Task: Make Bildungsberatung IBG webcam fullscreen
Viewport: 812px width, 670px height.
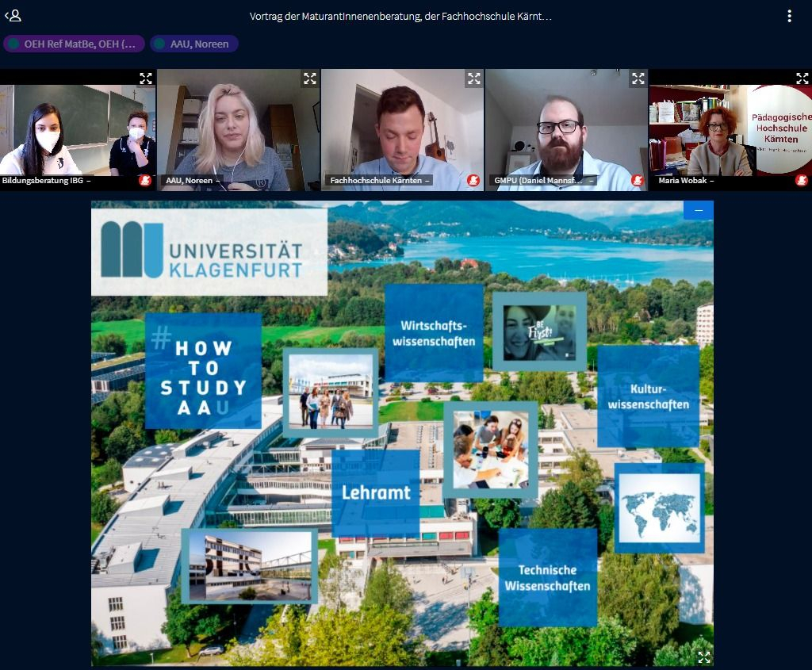Action: pos(146,78)
